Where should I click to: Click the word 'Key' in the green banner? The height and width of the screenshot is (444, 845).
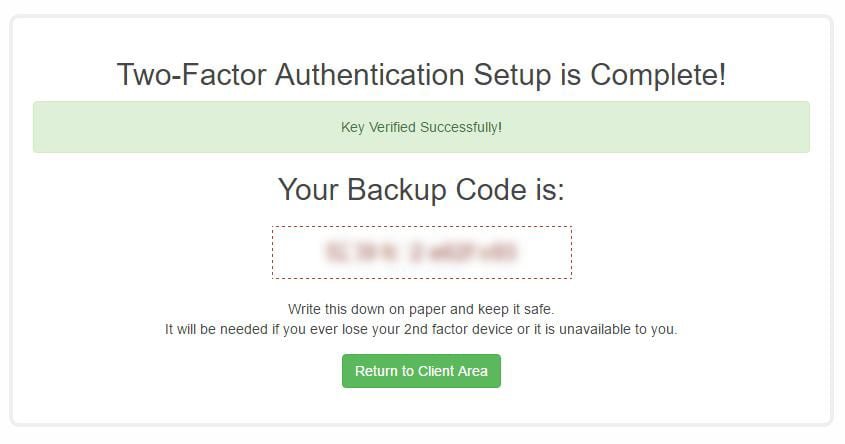tap(352, 127)
